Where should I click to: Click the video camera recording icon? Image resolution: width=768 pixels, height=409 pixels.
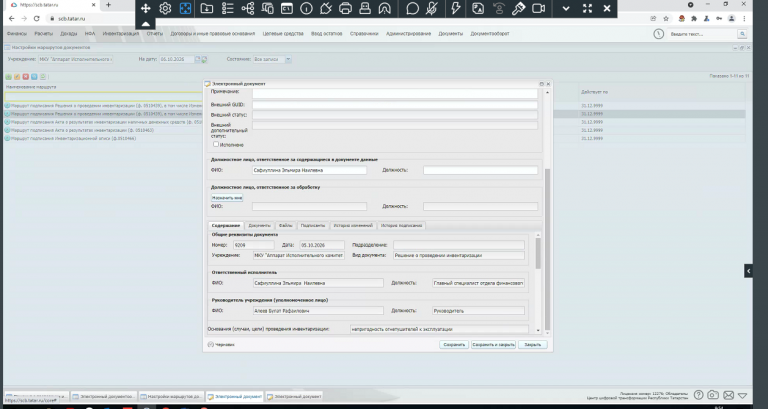538,8
